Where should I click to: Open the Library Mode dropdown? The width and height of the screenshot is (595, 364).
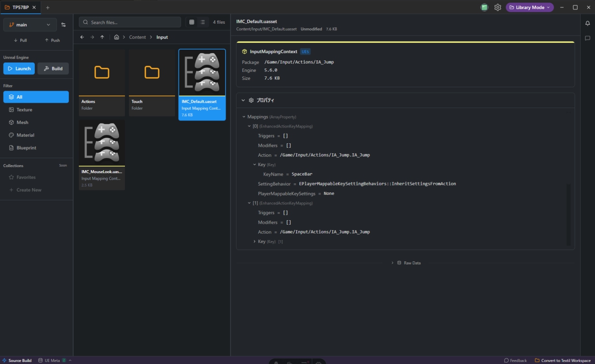530,7
